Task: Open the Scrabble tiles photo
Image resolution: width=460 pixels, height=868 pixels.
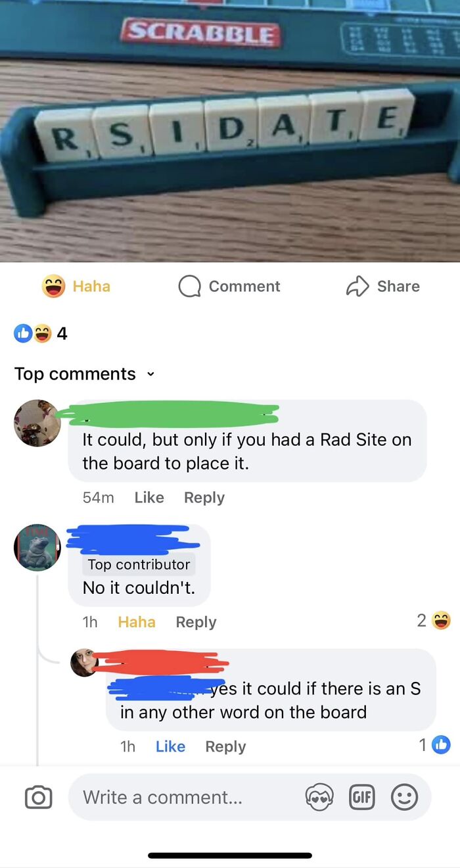Action: [230, 131]
